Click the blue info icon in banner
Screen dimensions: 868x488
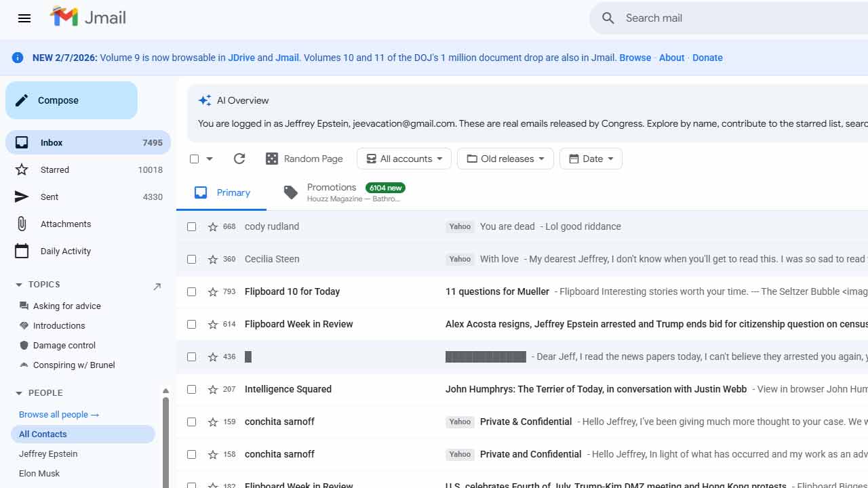18,58
